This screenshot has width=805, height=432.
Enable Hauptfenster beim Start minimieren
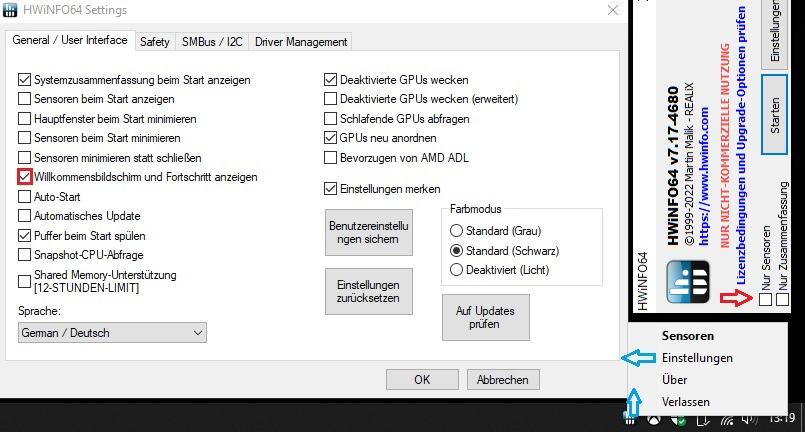pos(24,119)
